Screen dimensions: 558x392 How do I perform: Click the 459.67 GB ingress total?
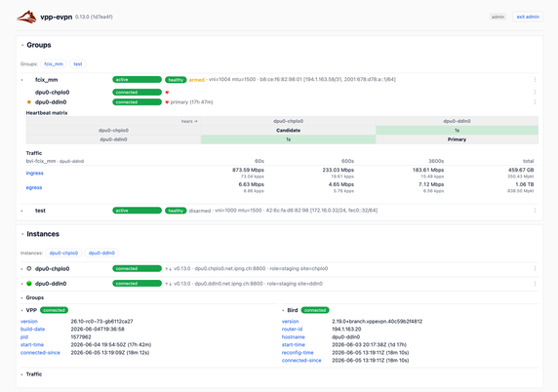[x=521, y=170]
